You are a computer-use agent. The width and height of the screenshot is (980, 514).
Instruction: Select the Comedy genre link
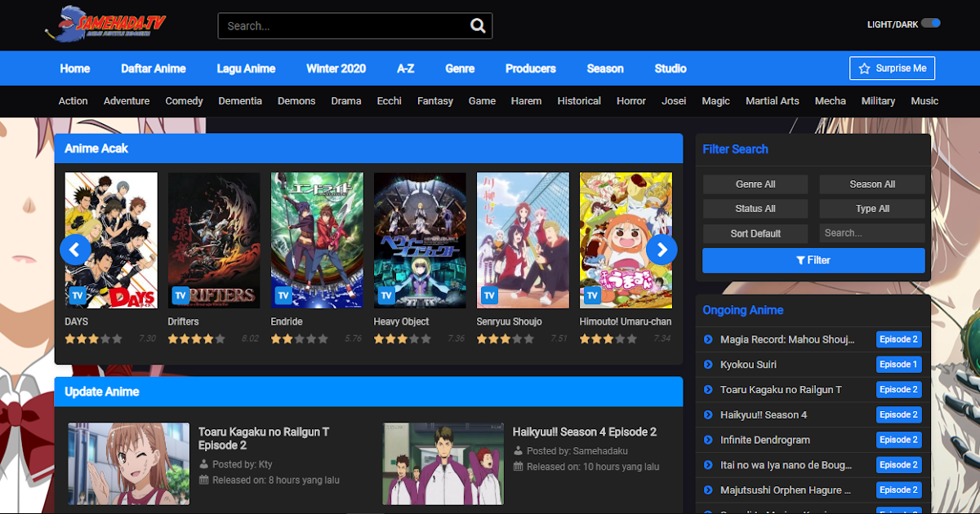point(184,101)
